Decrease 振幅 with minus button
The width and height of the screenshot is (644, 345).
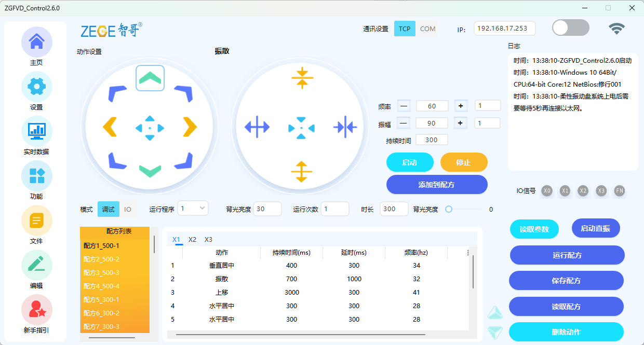404,123
